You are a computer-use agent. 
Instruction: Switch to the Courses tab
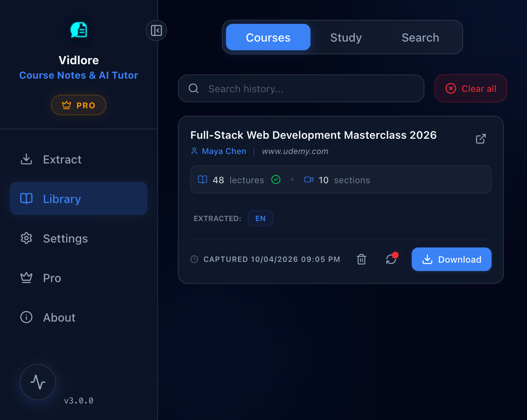pos(268,37)
